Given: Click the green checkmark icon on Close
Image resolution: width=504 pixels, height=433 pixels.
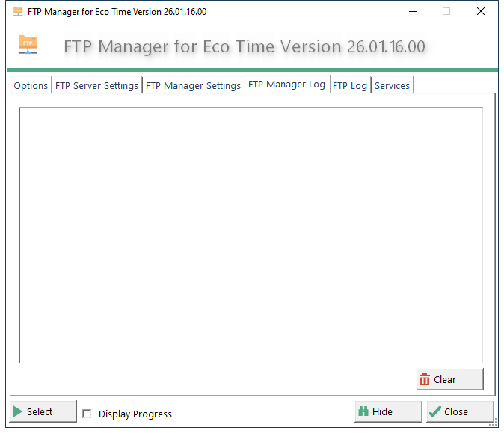Looking at the screenshot, I should (435, 411).
